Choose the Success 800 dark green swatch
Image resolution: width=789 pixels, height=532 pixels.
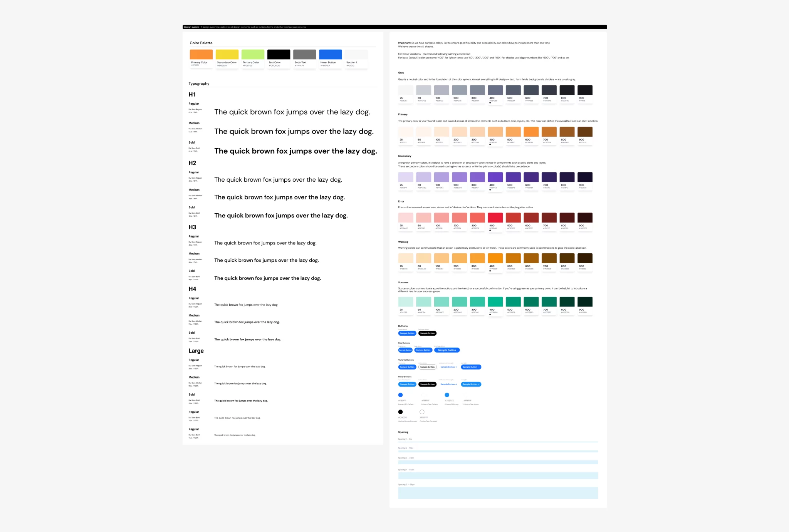(x=567, y=302)
